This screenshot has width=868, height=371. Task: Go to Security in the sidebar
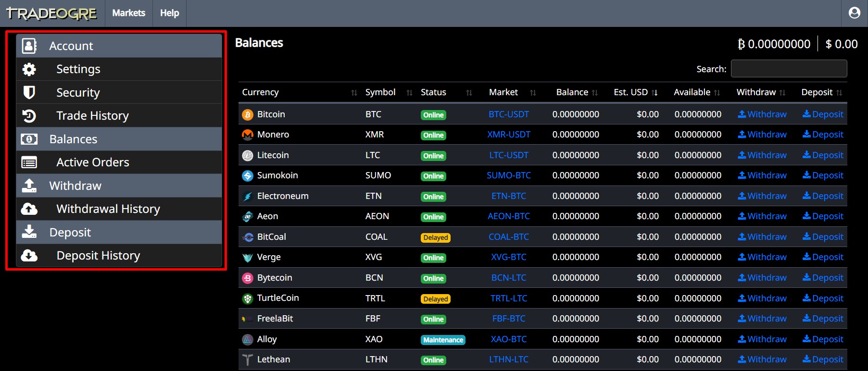pos(119,92)
